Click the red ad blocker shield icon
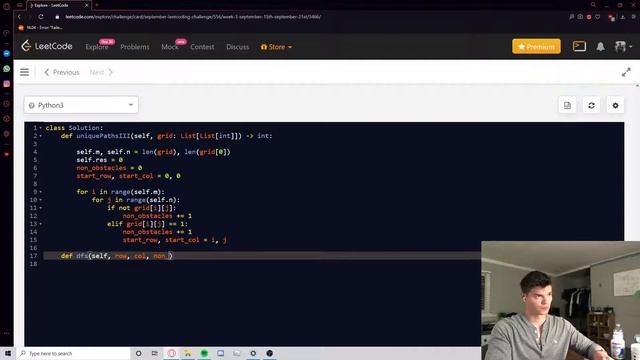This screenshot has width=640, height=360. tap(589, 17)
